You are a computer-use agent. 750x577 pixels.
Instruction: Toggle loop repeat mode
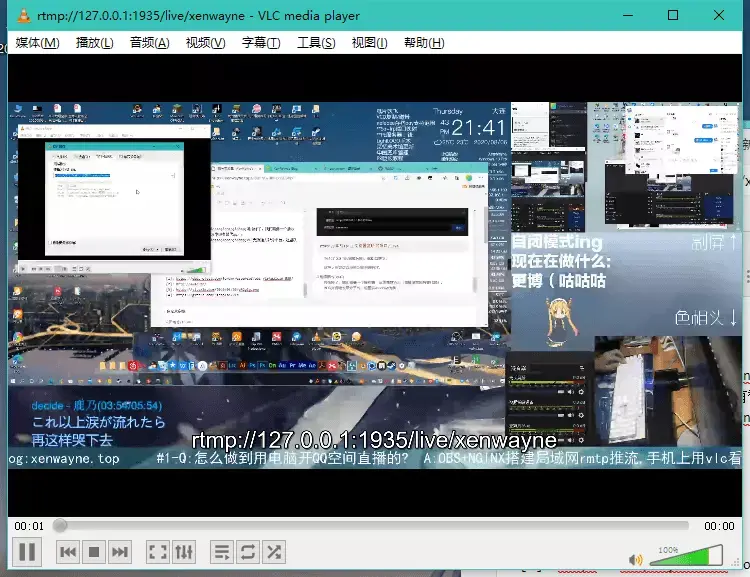[x=248, y=552]
